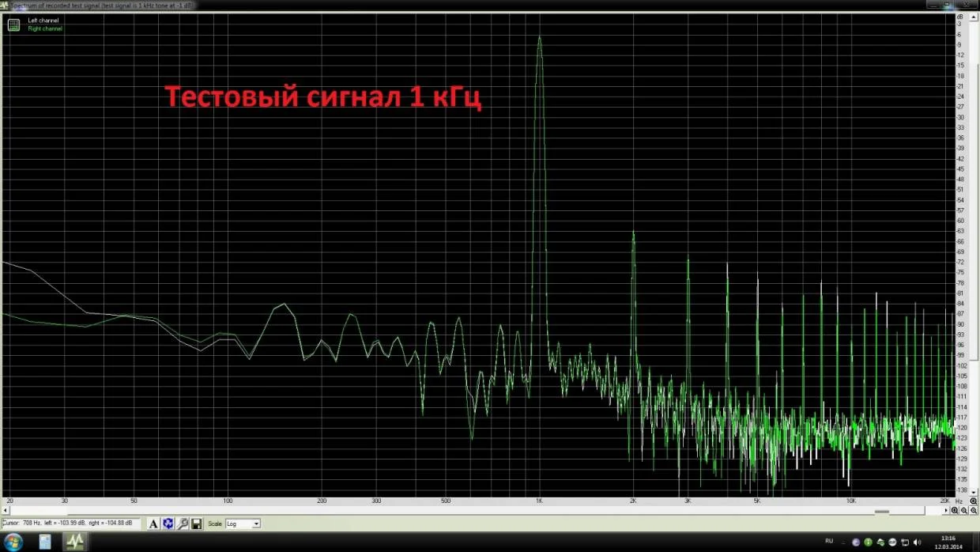Click the middle horizontal zoom magnifier

964,510
